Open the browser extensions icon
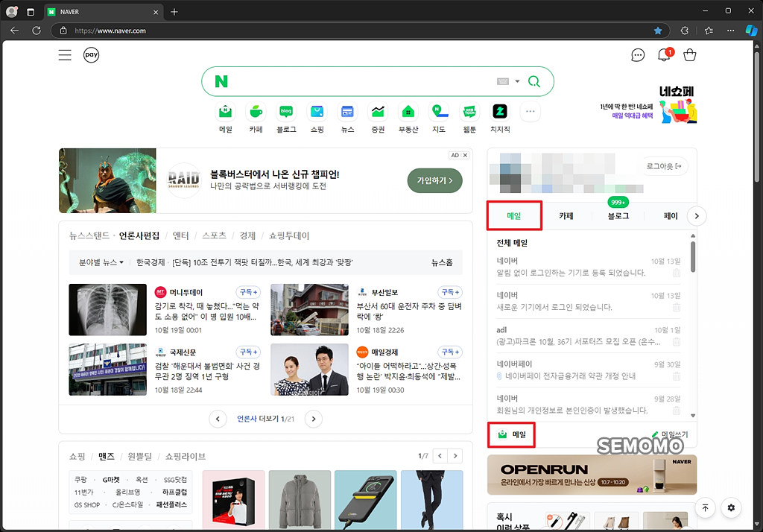This screenshot has width=763, height=532. point(685,31)
